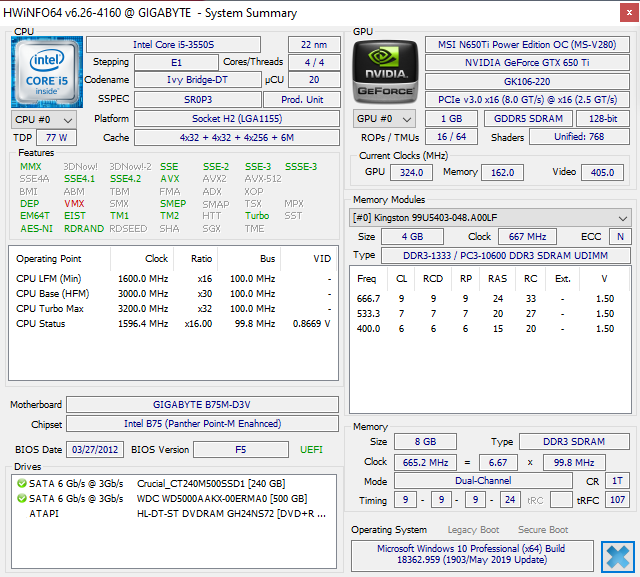Image resolution: width=640 pixels, height=577 pixels.
Task: Click the GK106-220 chip field
Action: tap(527, 82)
